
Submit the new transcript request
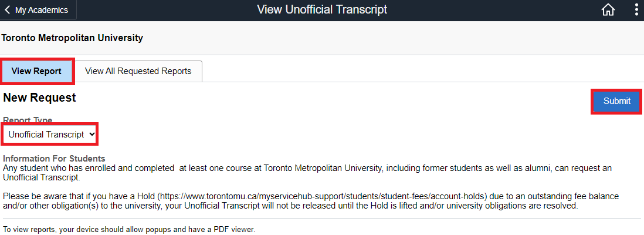[x=616, y=101]
